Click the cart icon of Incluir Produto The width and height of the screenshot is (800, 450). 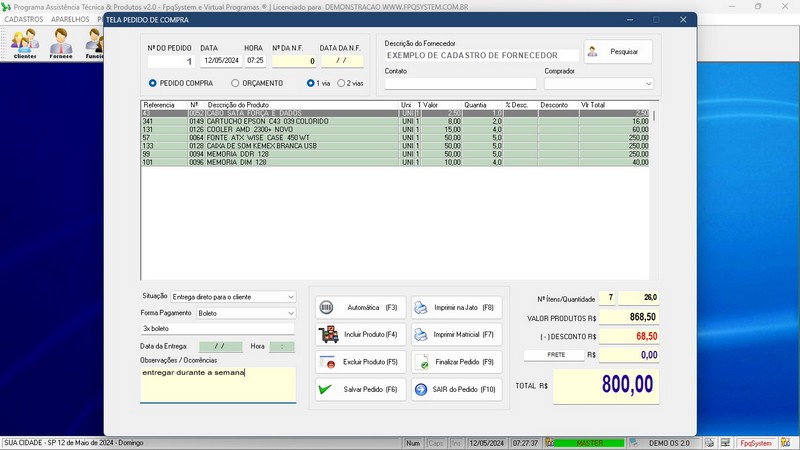[328, 334]
